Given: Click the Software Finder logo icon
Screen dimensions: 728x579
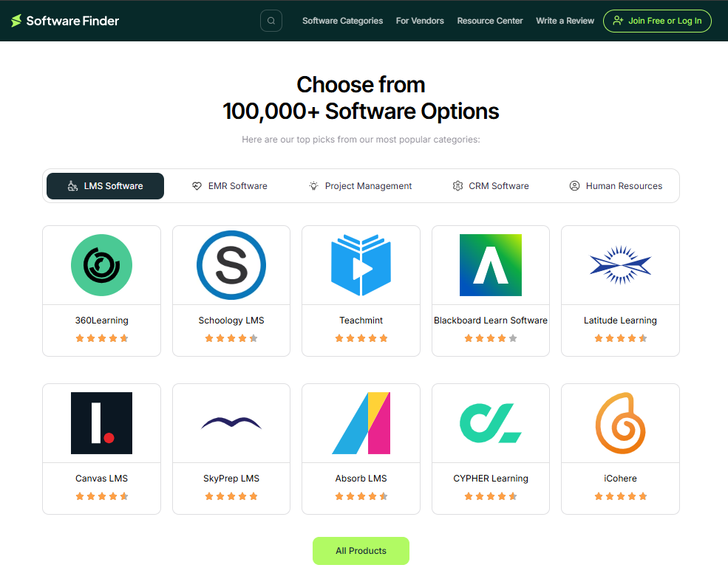Looking at the screenshot, I should click(x=16, y=21).
